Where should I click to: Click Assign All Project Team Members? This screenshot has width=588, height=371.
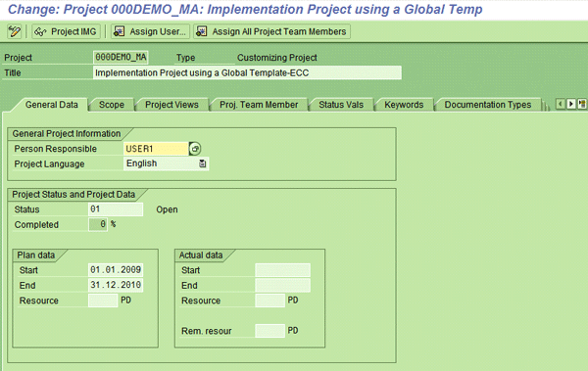271,31
